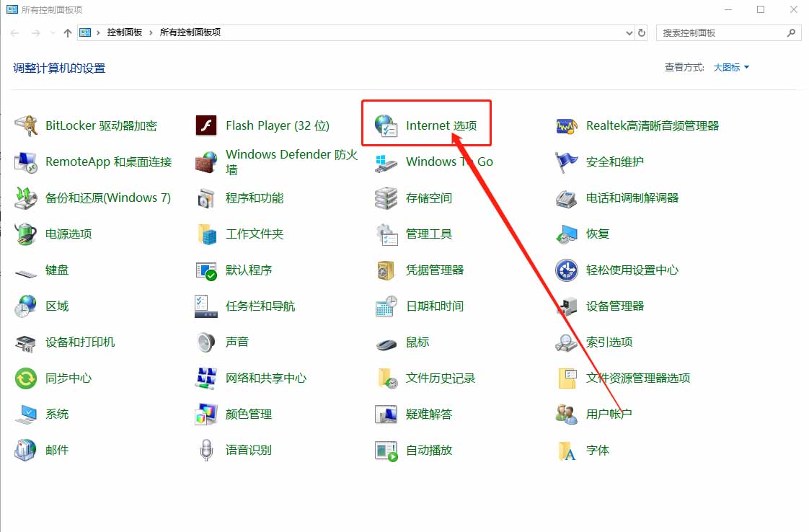Click the 同步中心 green icon
The height and width of the screenshot is (532, 809).
[x=26, y=378]
